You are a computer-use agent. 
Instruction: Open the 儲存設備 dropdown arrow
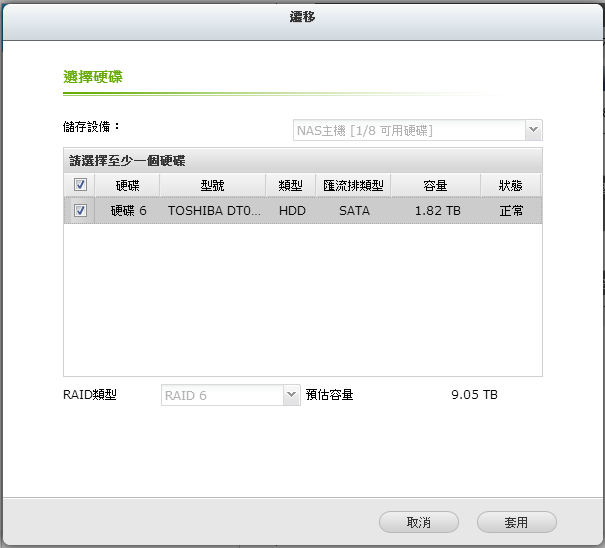pos(534,130)
